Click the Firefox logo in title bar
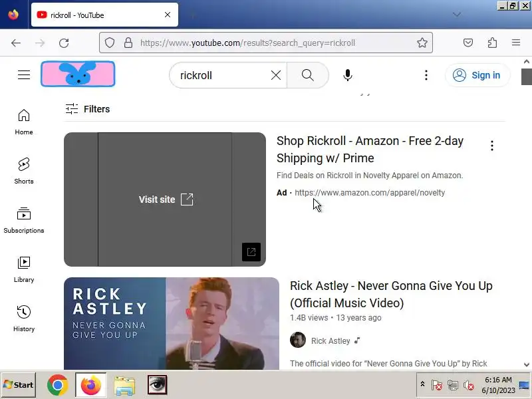The image size is (532, 399). [13, 15]
